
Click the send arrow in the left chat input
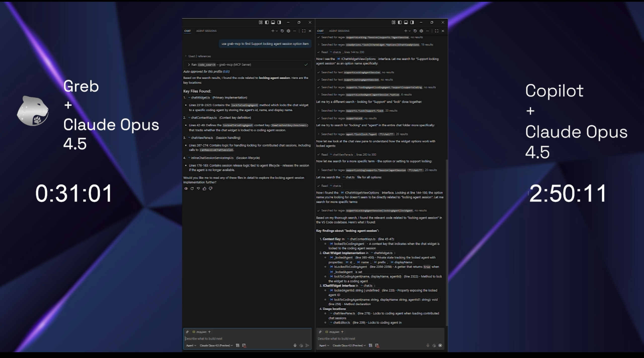(x=307, y=345)
